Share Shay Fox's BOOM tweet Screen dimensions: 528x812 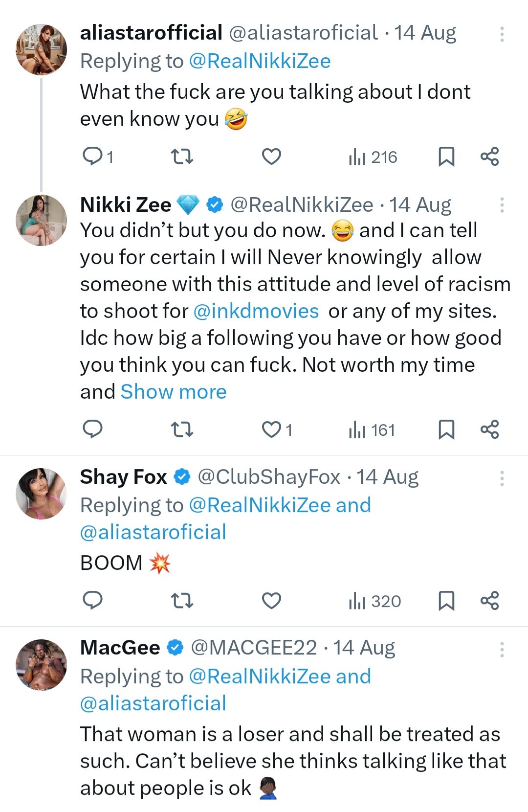489,600
